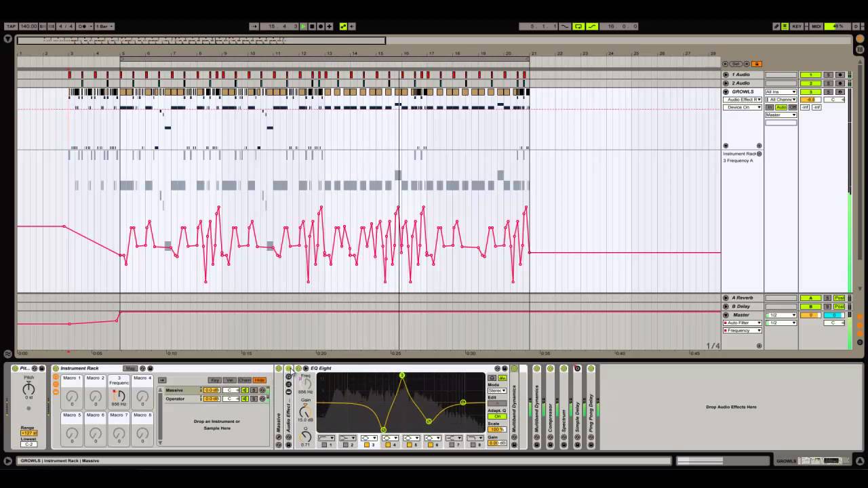The image size is (868, 488).
Task: Click the GROWLS track volume field
Action: coord(810,100)
